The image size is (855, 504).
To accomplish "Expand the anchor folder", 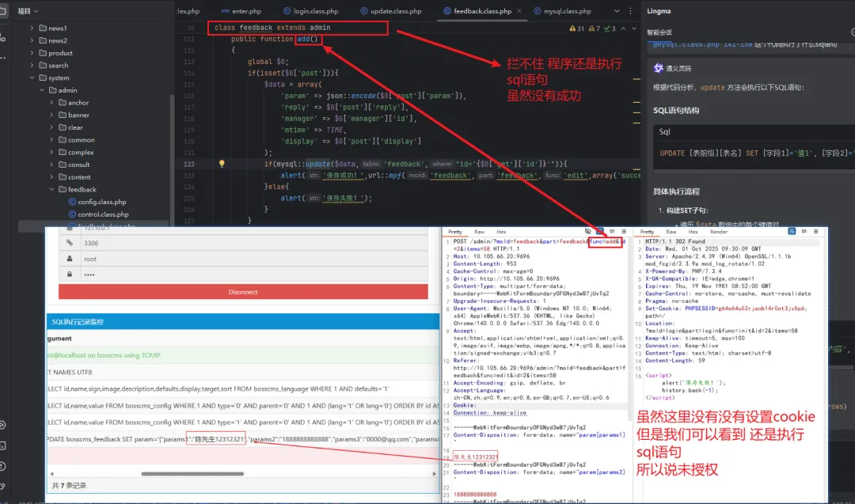I will [x=51, y=102].
